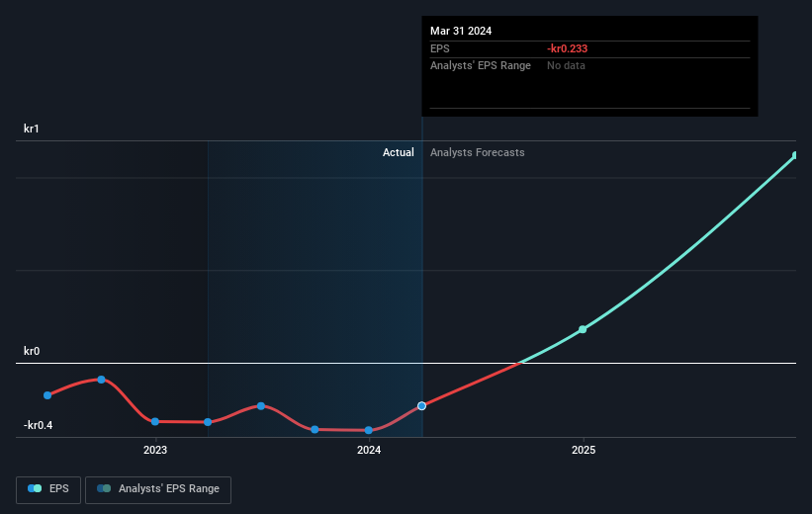Click the first EPS data point on left
The height and width of the screenshot is (514, 812).
tap(47, 395)
